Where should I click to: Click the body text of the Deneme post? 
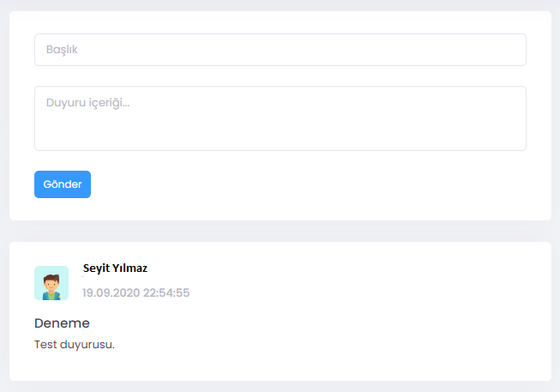coord(75,345)
